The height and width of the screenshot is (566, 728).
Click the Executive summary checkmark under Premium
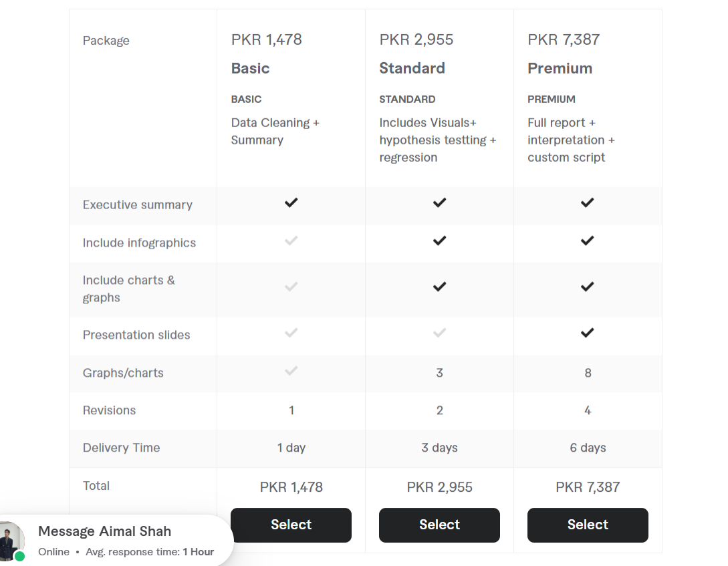click(588, 202)
